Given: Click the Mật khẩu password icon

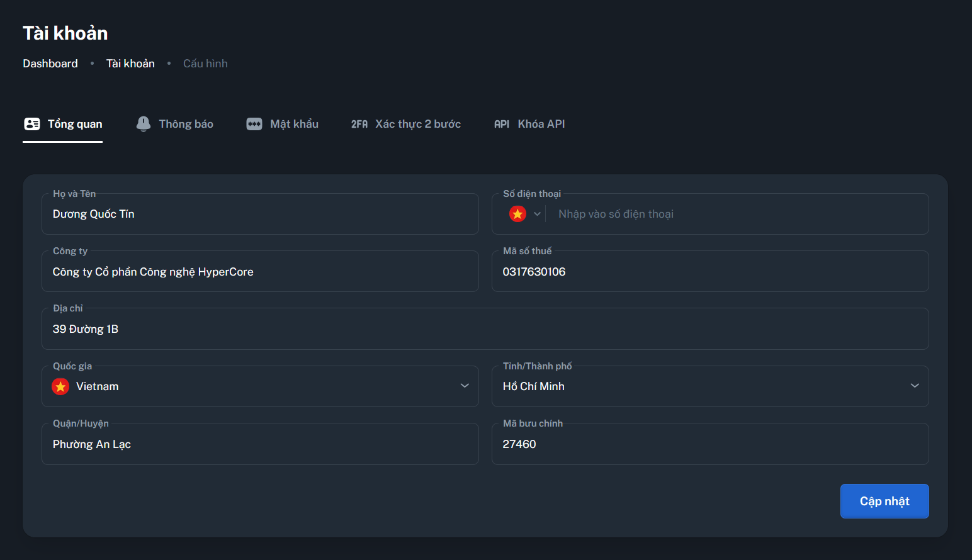Looking at the screenshot, I should pyautogui.click(x=254, y=124).
